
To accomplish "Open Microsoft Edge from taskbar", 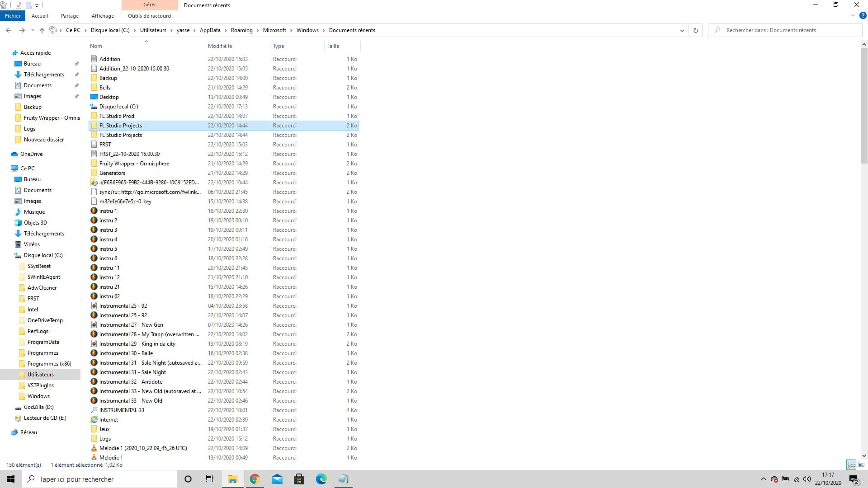I will tap(321, 479).
